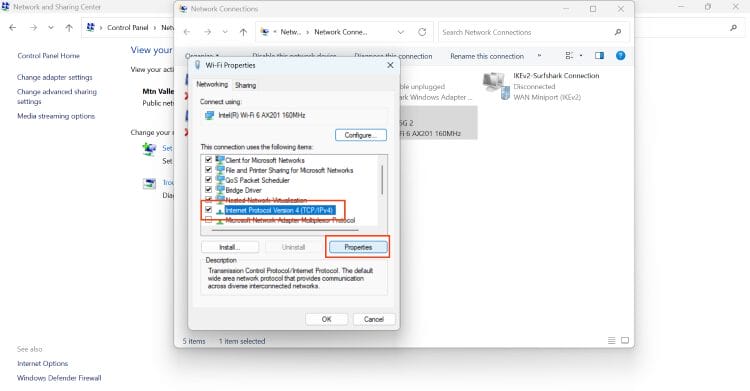Screen dimensions: 750x391
Task: Select the IKEv2-Surfshark Connection item
Action: (x=541, y=87)
